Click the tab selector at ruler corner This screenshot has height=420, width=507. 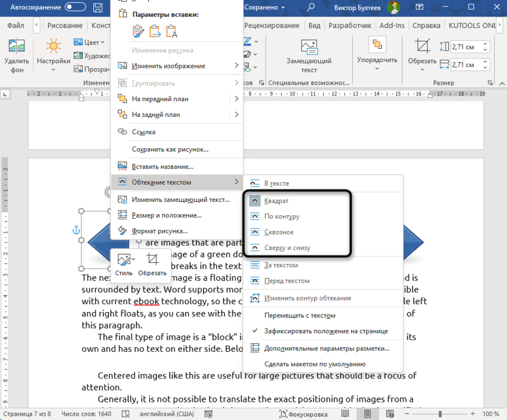pyautogui.click(x=5, y=94)
